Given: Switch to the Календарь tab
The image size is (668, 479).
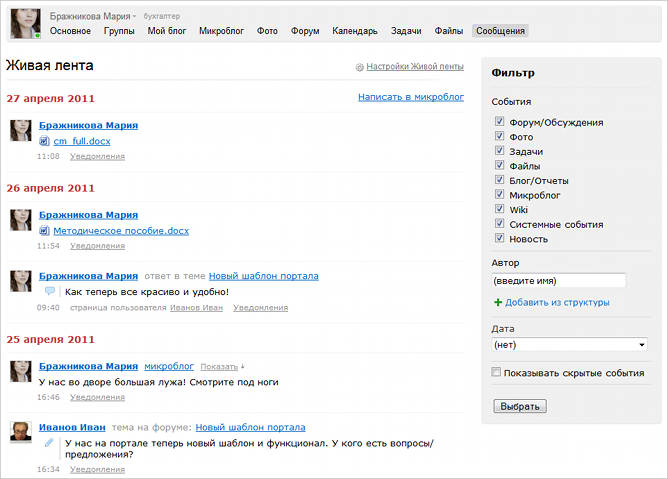Looking at the screenshot, I should 355,31.
